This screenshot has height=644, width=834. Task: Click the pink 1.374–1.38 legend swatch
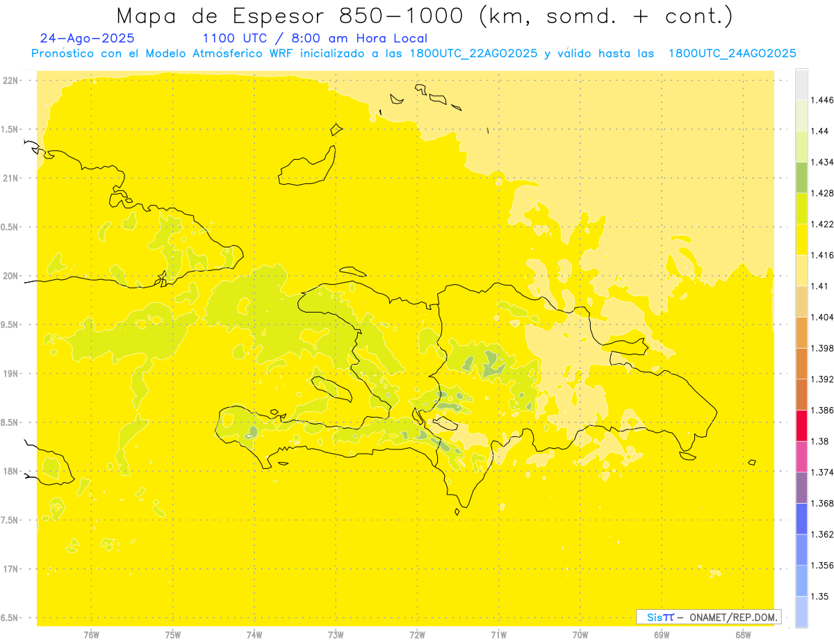(x=801, y=456)
